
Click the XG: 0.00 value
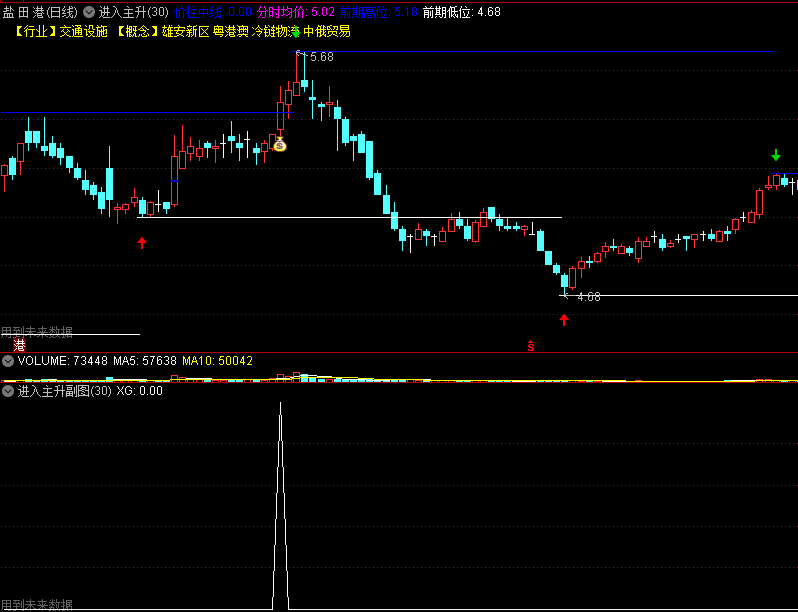[x=139, y=391]
